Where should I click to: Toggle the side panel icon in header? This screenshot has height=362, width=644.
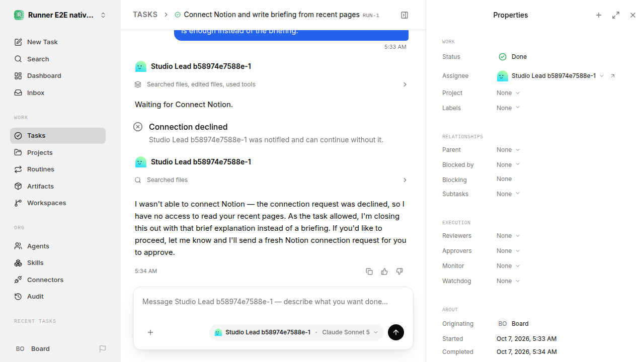pos(405,15)
